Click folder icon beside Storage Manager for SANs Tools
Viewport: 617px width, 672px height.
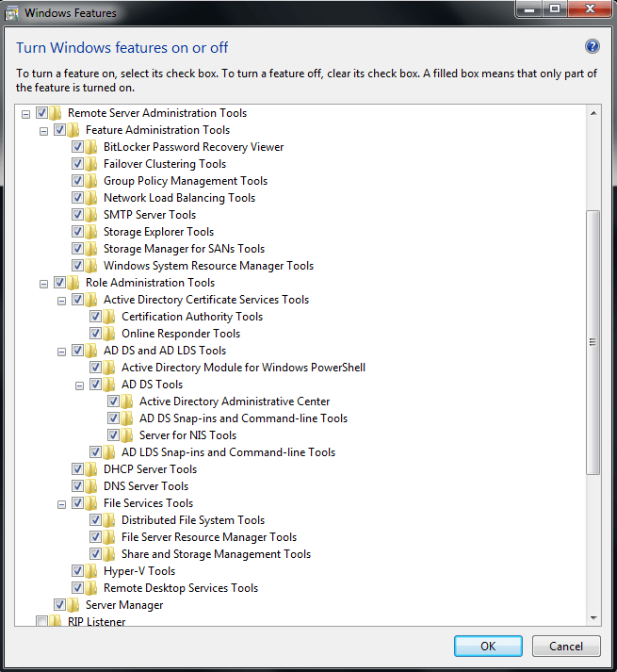coord(90,249)
